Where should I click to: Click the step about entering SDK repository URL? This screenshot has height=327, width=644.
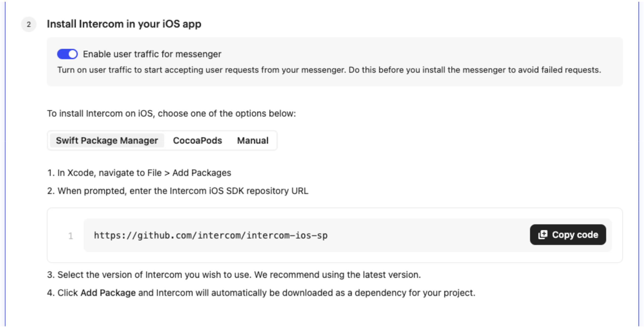tap(178, 191)
